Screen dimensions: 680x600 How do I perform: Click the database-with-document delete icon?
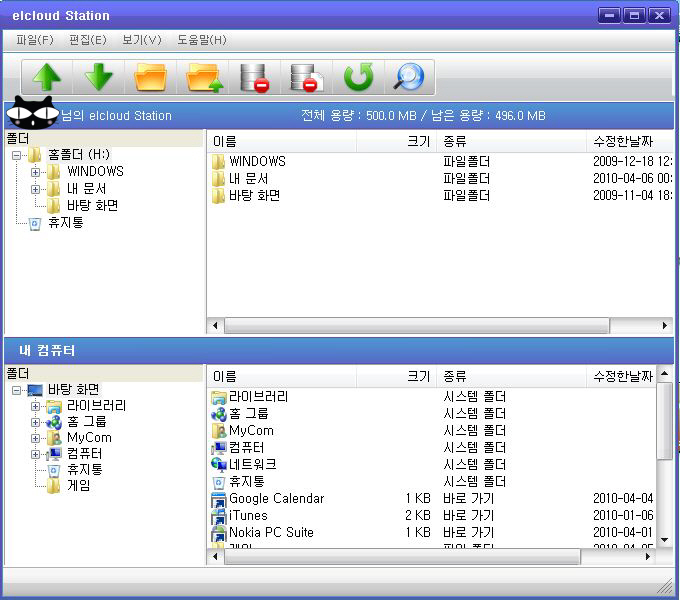pyautogui.click(x=304, y=77)
